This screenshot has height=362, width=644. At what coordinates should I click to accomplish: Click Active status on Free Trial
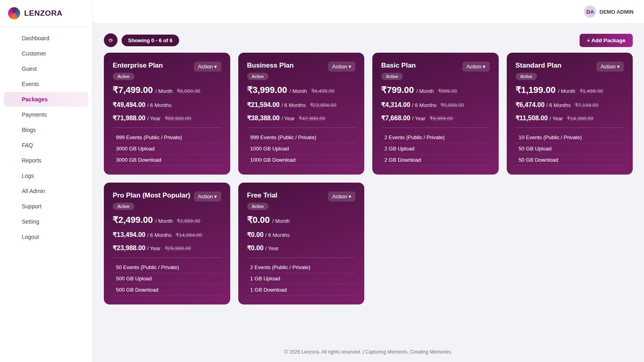(258, 206)
